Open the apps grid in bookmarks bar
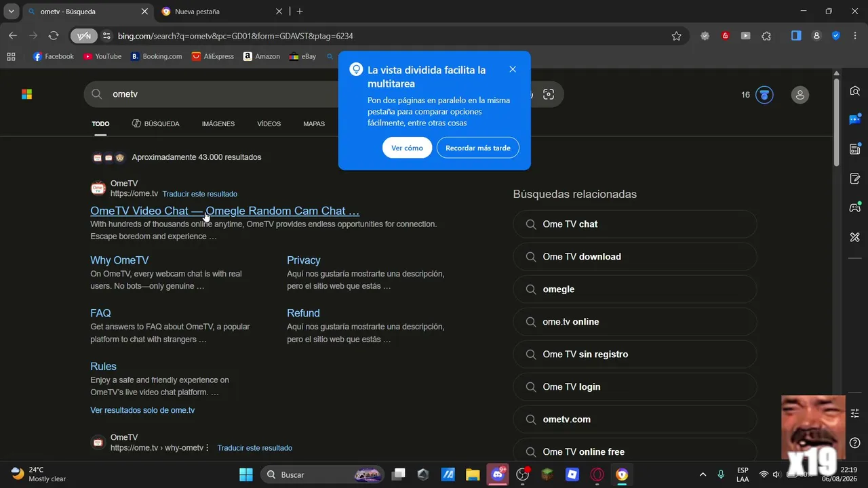The width and height of the screenshot is (868, 488). point(11,56)
